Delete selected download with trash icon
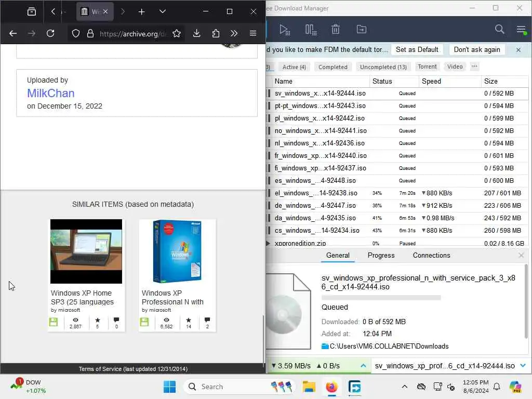 tap(336, 30)
